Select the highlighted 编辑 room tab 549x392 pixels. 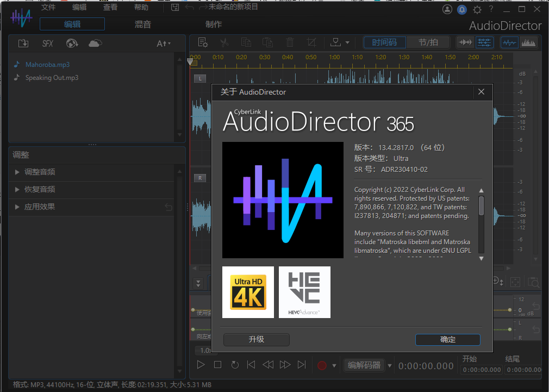(72, 24)
